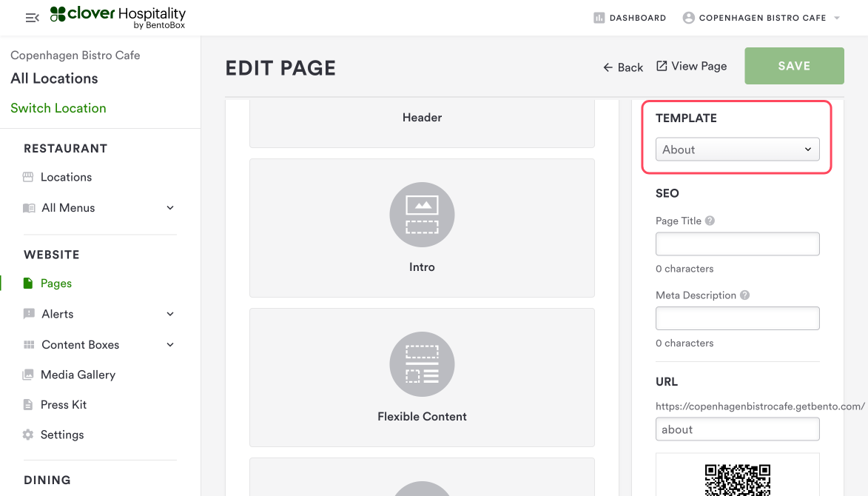Open the COPENHAGEN BISTRO CAFE account menu
868x496 pixels.
click(761, 18)
